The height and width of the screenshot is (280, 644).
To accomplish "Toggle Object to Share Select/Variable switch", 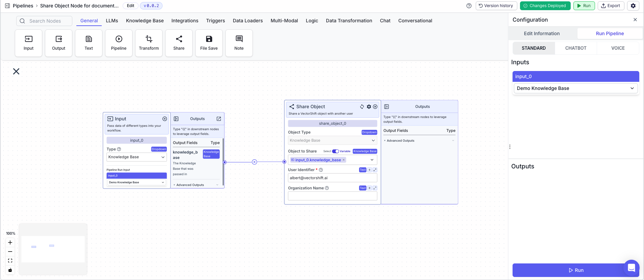I will (x=336, y=151).
